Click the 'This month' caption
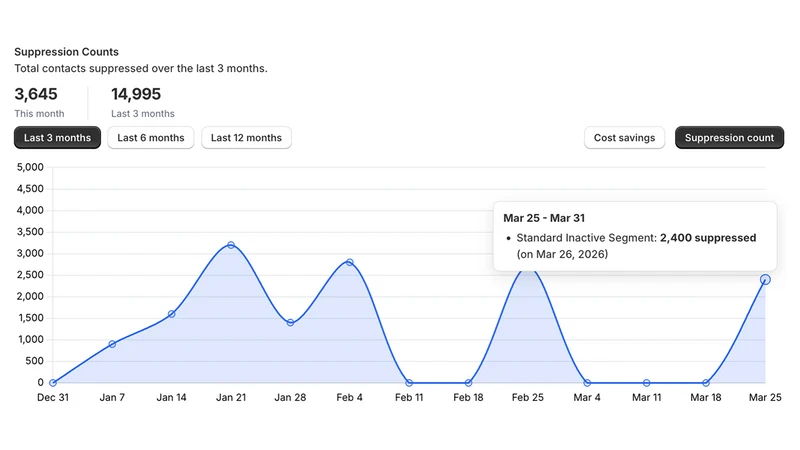The width and height of the screenshot is (800, 450). [x=39, y=114]
